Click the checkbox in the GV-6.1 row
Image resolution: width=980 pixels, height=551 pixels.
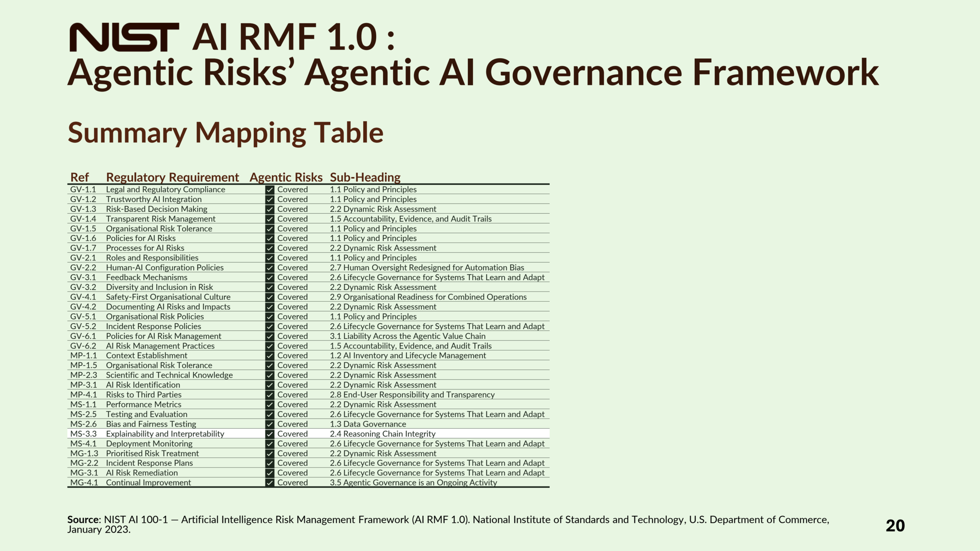point(270,336)
